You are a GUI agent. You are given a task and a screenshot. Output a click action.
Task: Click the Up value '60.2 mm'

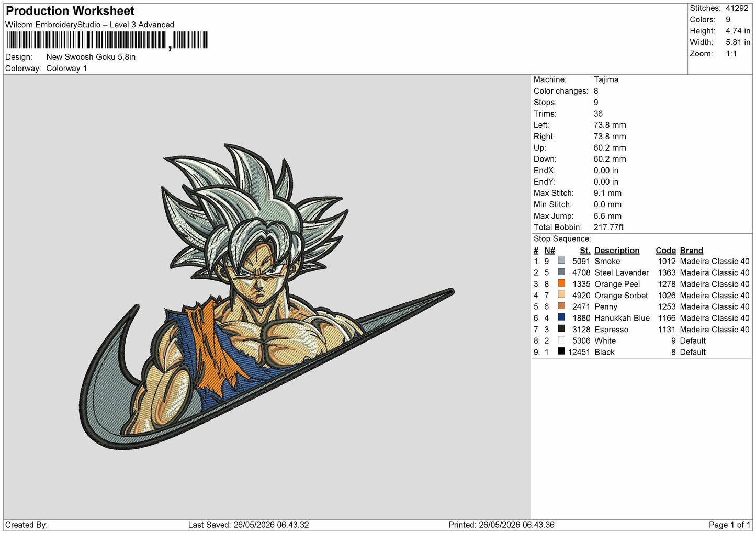(610, 148)
